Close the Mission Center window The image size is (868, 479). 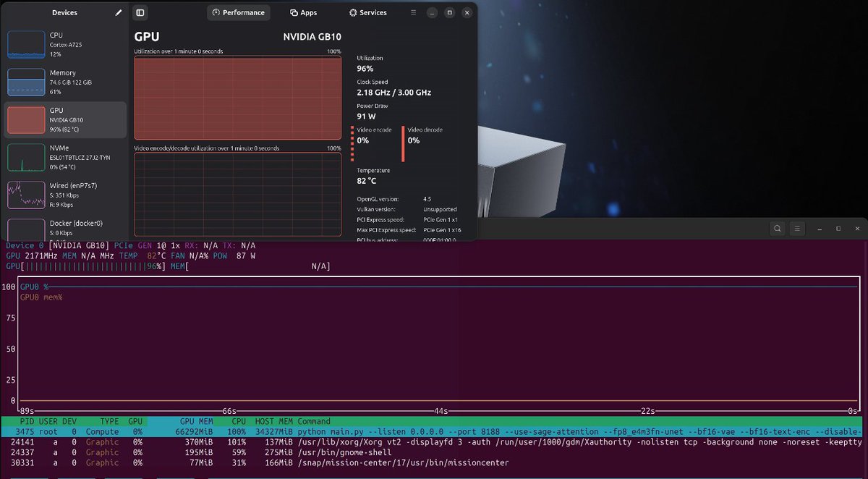467,12
